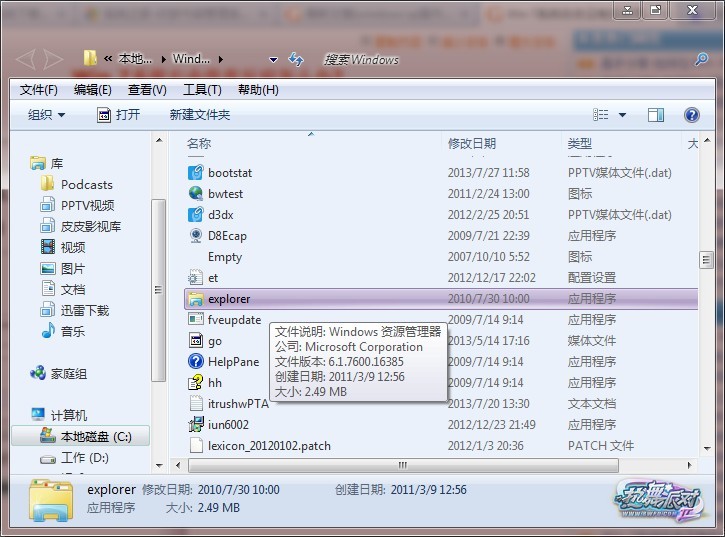The height and width of the screenshot is (537, 725).
Task: Click the horizontal scrollbar thumb
Action: [403, 465]
